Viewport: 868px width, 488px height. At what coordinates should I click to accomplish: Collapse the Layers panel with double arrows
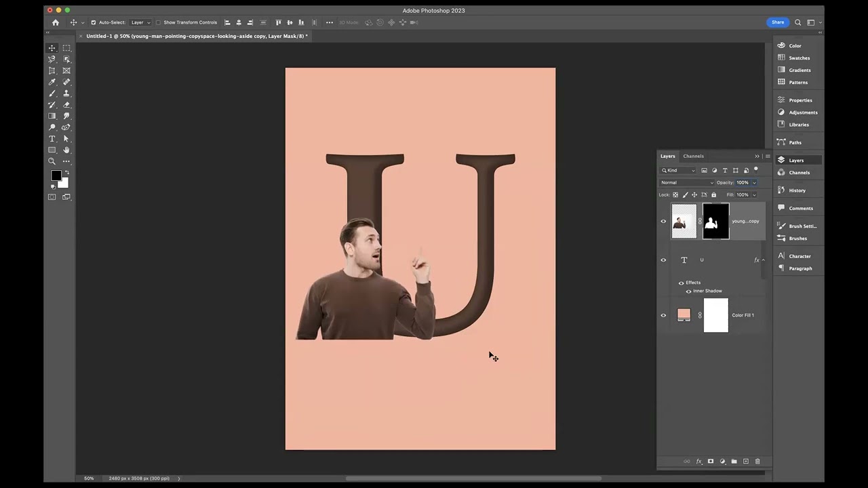click(757, 156)
